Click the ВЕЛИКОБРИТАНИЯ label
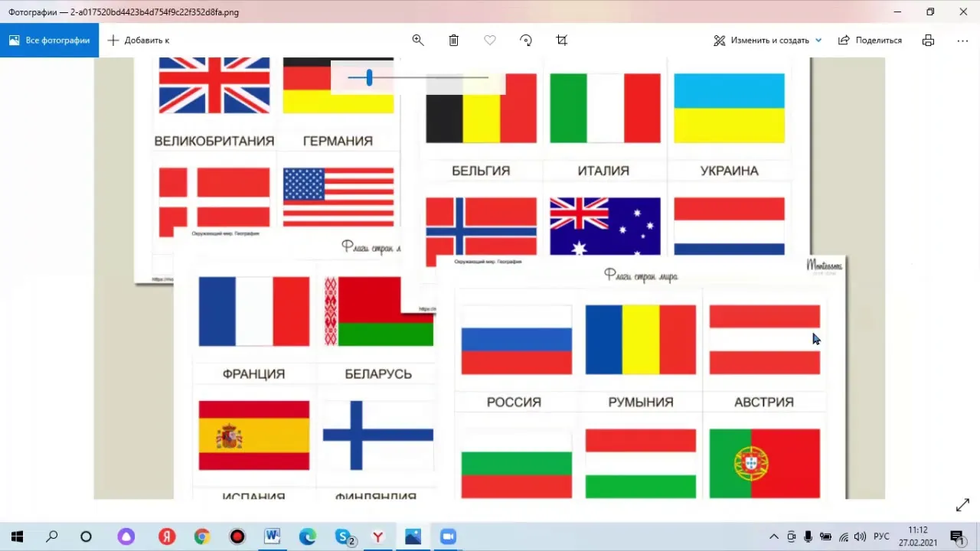Screen dimensions: 980x551 coord(214,141)
